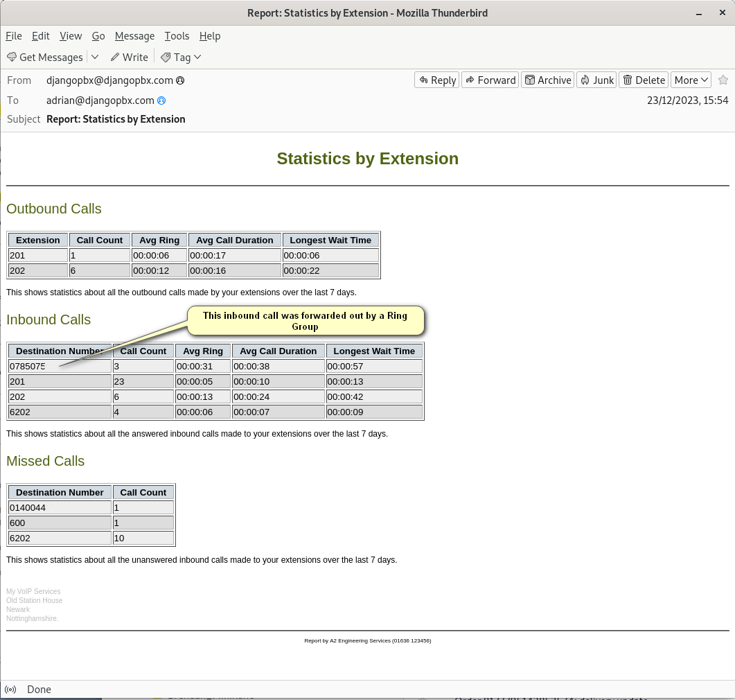Click the sender contact icon next to djangopbx@djangopbx.com
The height and width of the screenshot is (700, 735).
[x=180, y=80]
